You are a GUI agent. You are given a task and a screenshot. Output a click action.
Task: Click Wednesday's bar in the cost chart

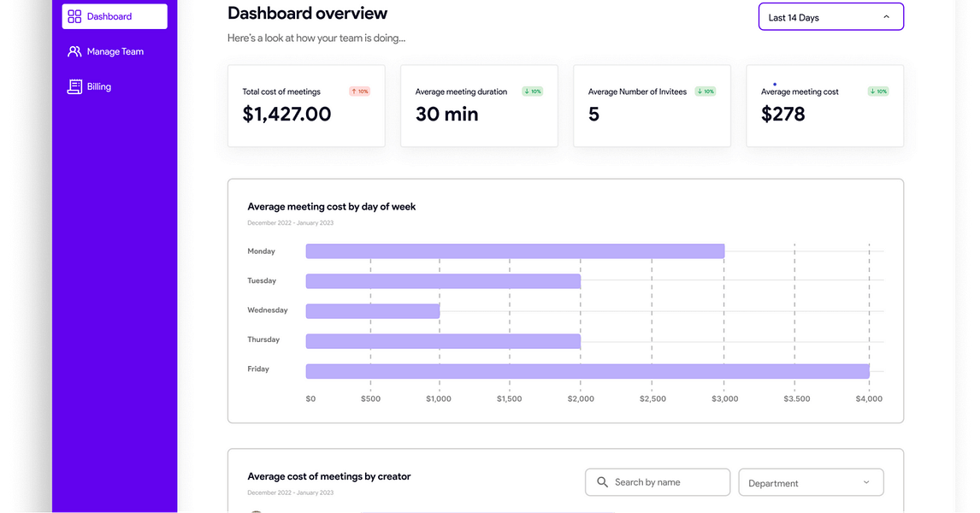tap(372, 310)
